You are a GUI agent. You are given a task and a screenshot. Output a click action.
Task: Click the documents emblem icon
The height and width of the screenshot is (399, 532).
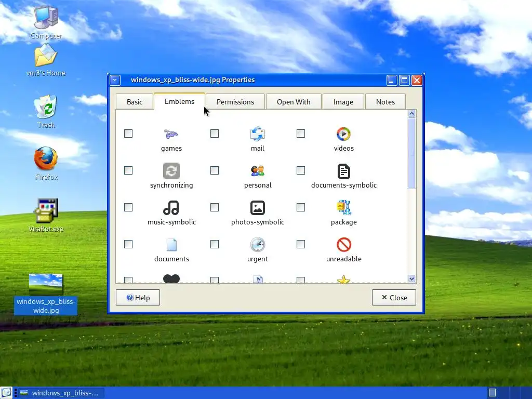coord(171,245)
